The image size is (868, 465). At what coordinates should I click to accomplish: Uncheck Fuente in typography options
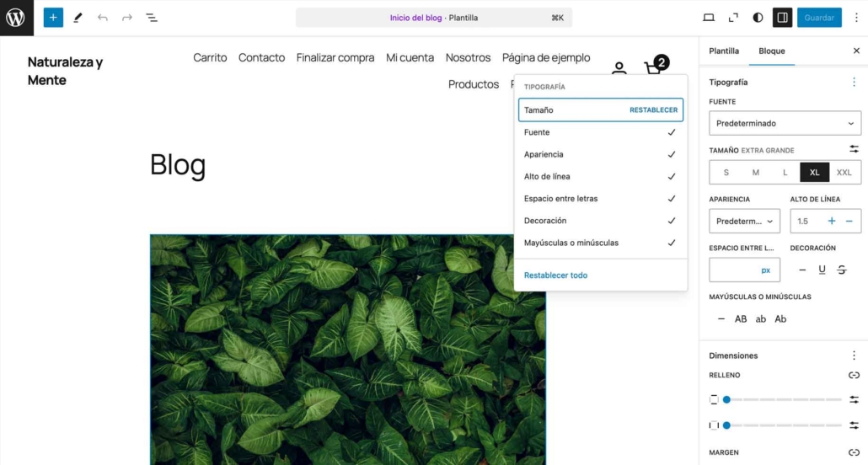[600, 132]
